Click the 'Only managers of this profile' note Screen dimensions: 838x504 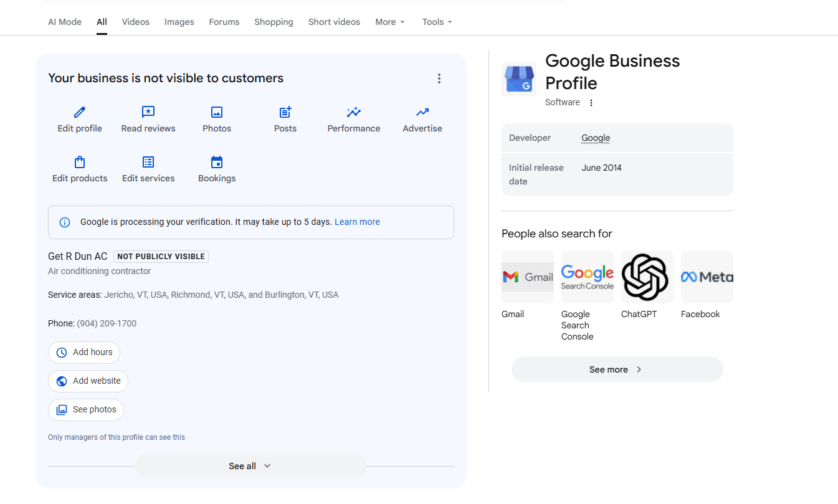tap(117, 437)
